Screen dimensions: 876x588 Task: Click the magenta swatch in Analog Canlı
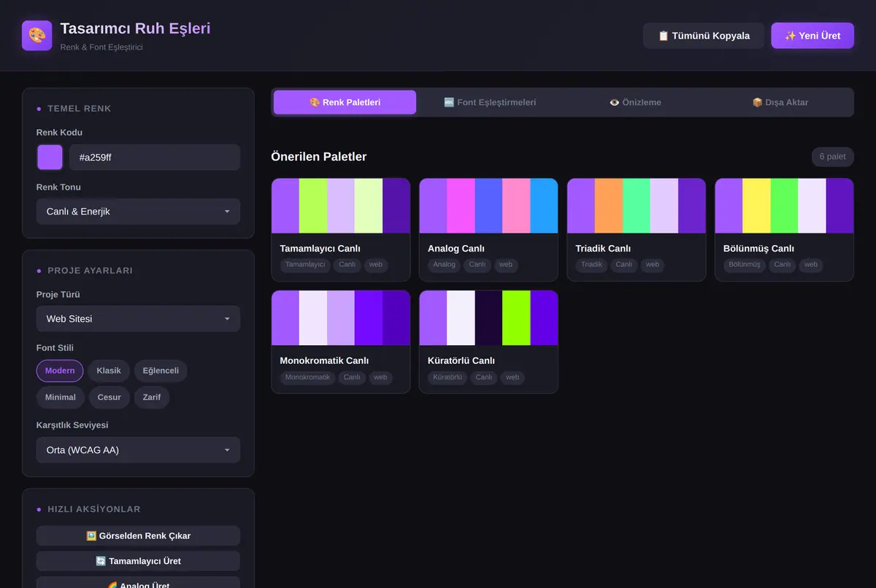pyautogui.click(x=461, y=206)
